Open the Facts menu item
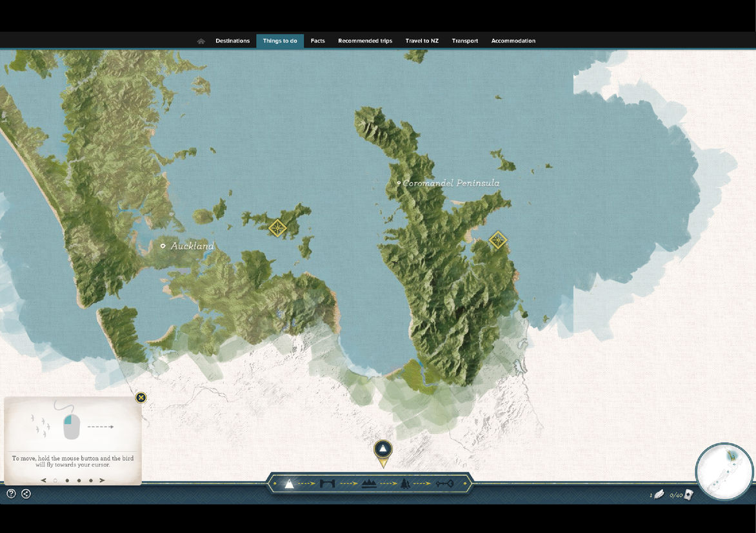756x533 pixels. pos(317,41)
